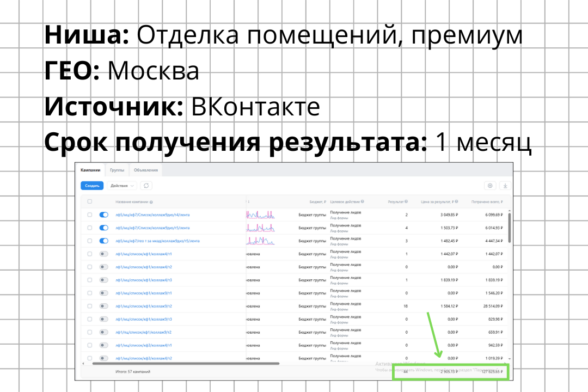The width and height of the screenshot is (588, 392).
Task: Tick checkbox for лф1/мц/список/кф1/коллаж4/т1
Action: coord(90,254)
